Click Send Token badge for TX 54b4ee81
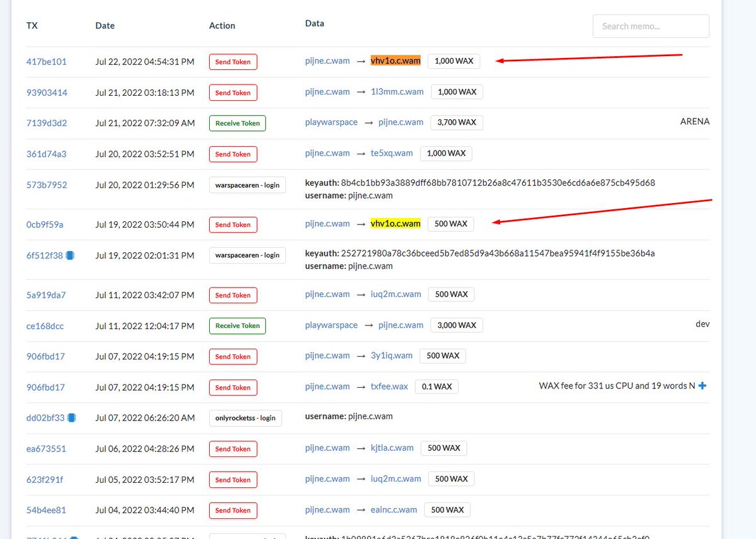 point(233,510)
